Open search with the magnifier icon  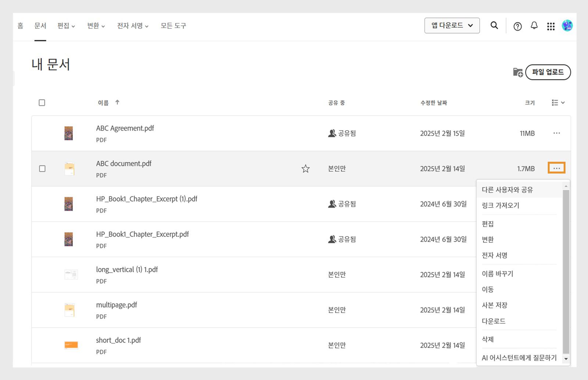494,26
